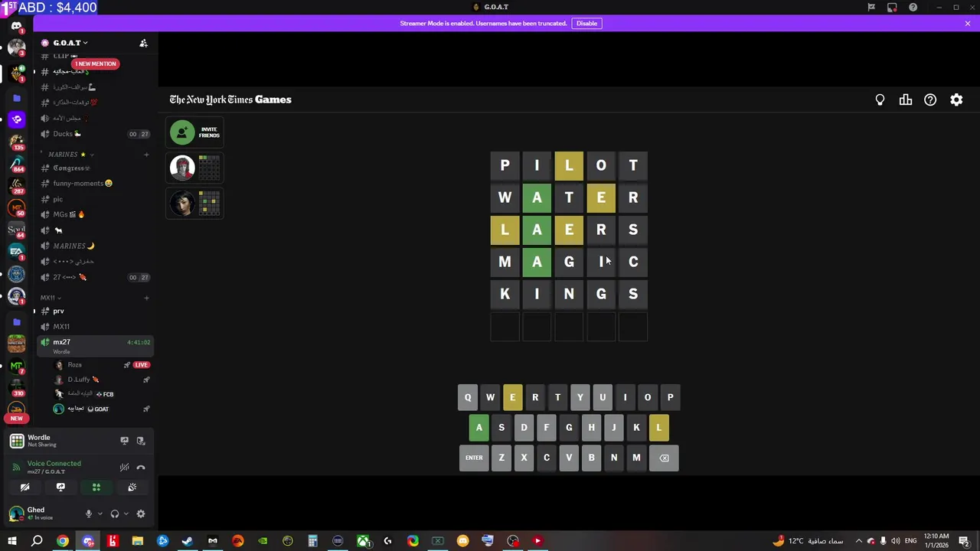Image resolution: width=980 pixels, height=551 pixels.
Task: Click invite people icon beside G.O.A.T header
Action: coord(143,43)
